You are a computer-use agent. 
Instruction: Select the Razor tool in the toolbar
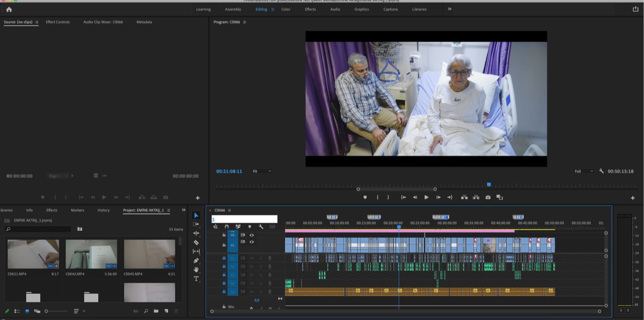tap(196, 243)
